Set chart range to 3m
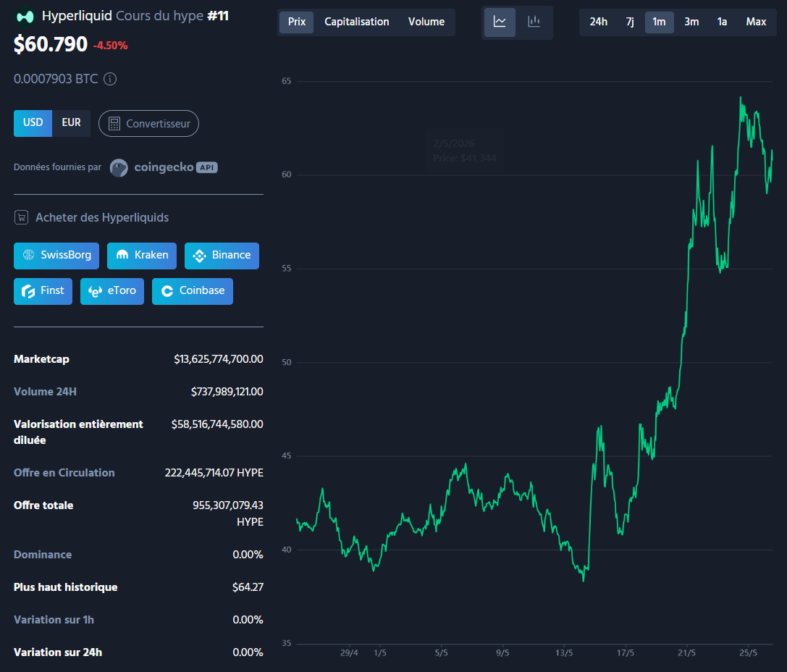787x672 pixels. pos(691,22)
